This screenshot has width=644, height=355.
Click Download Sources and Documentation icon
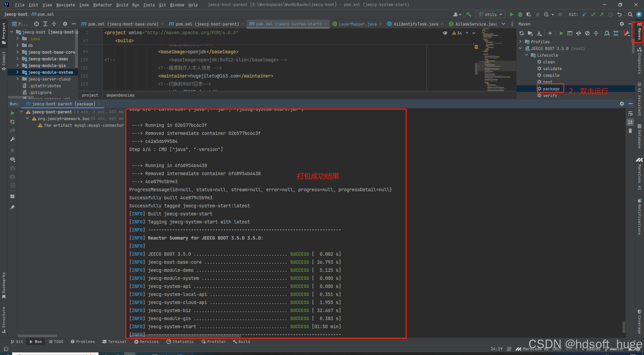[539, 33]
